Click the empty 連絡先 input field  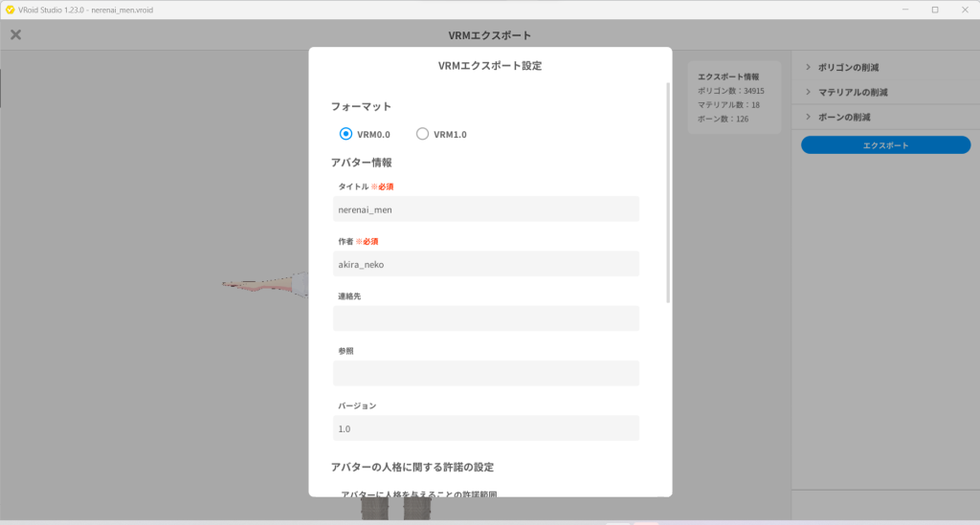[485, 318]
